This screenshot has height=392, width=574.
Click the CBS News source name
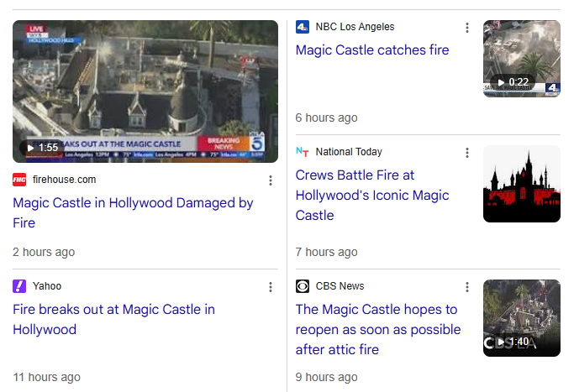pyautogui.click(x=340, y=286)
